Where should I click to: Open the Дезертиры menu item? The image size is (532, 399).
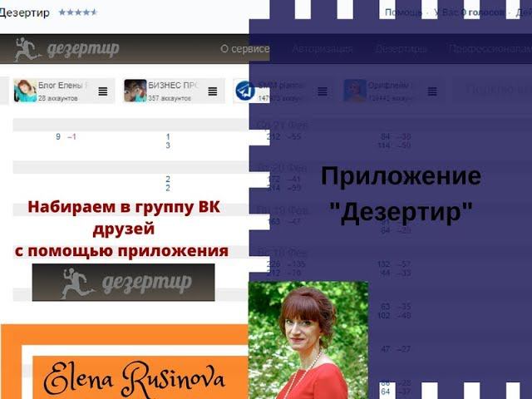coord(401,49)
